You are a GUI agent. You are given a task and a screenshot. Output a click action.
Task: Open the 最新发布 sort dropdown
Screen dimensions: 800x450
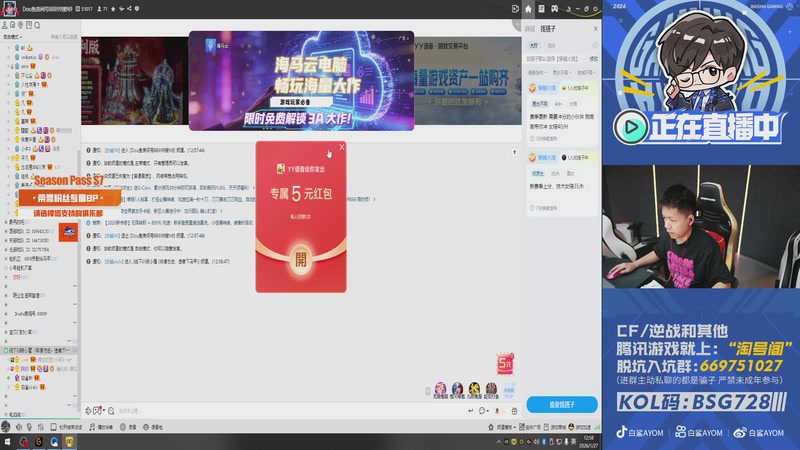(x=537, y=72)
